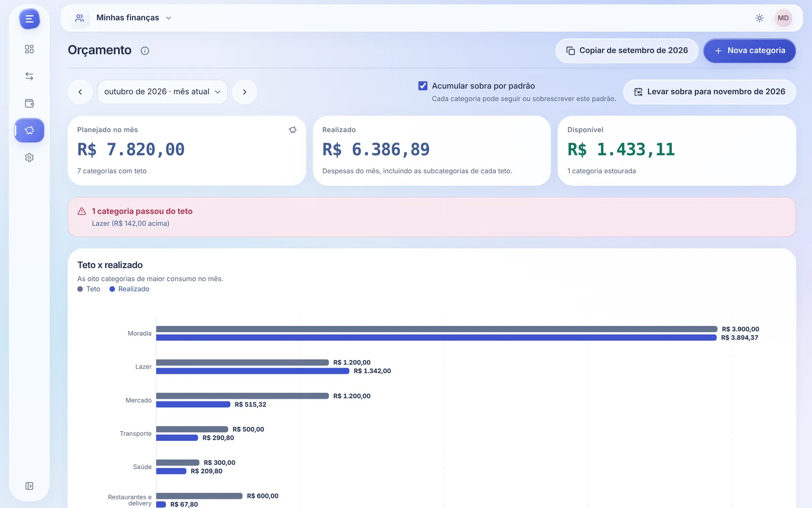Click the Nova categoria button
This screenshot has height=508, width=812.
[750, 51]
